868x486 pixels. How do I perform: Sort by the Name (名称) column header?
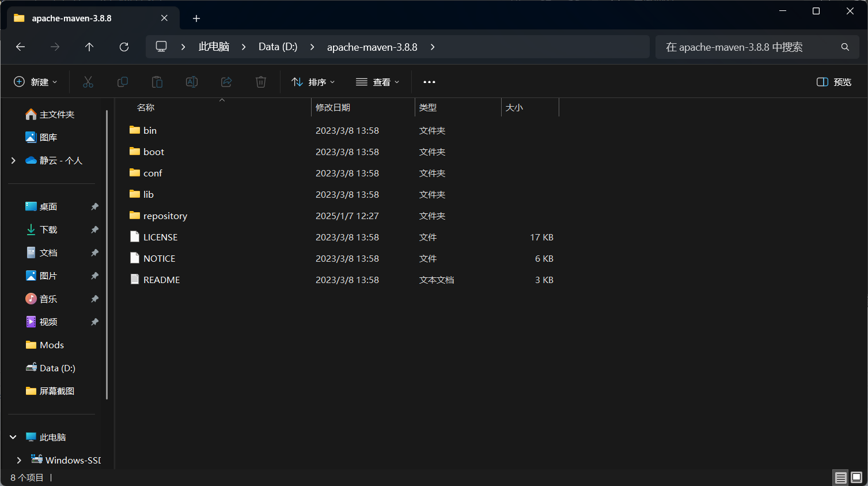(221, 107)
